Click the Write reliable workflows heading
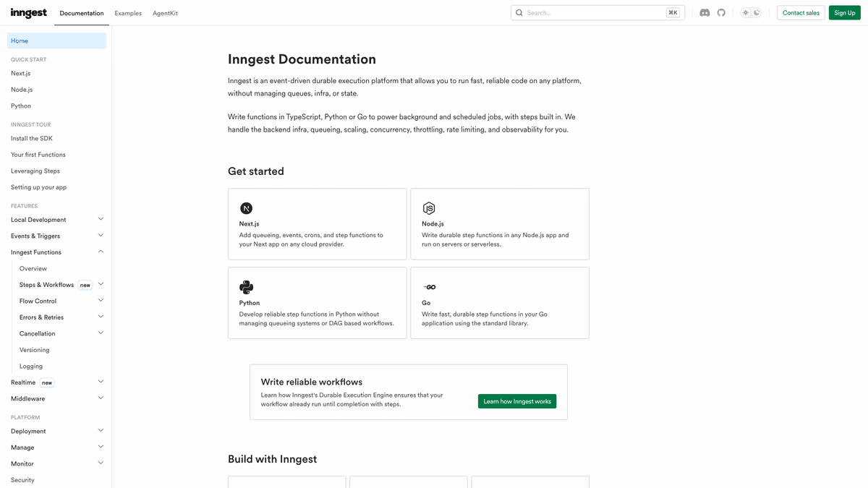 (312, 382)
